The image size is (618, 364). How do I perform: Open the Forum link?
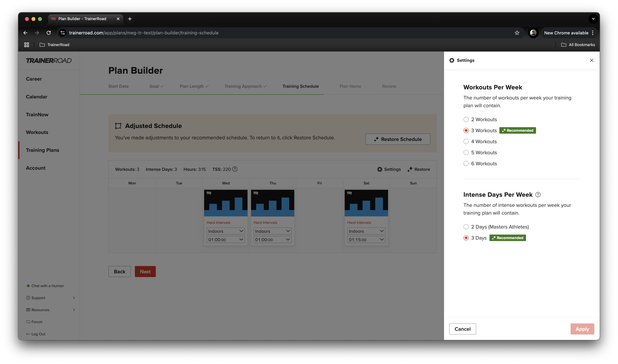click(34, 322)
